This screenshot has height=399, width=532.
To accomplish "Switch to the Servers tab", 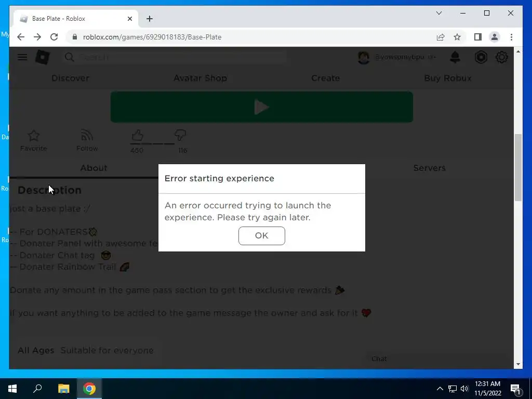I will 429,168.
